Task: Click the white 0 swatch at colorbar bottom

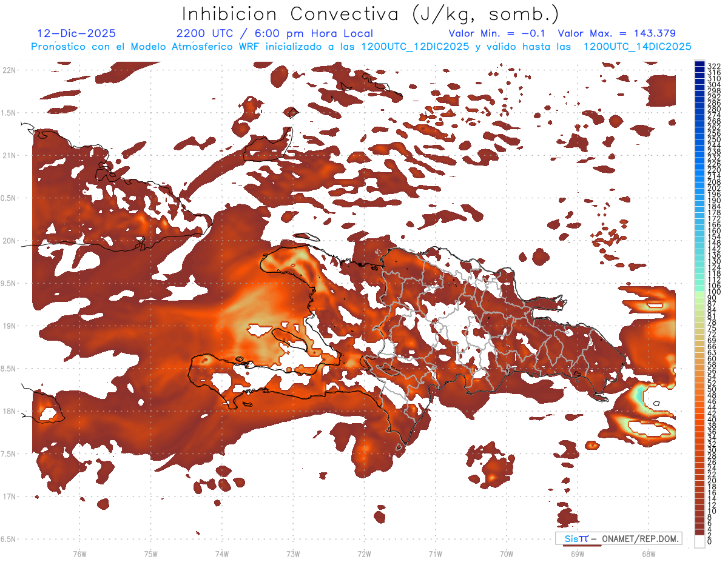Action: pyautogui.click(x=700, y=542)
